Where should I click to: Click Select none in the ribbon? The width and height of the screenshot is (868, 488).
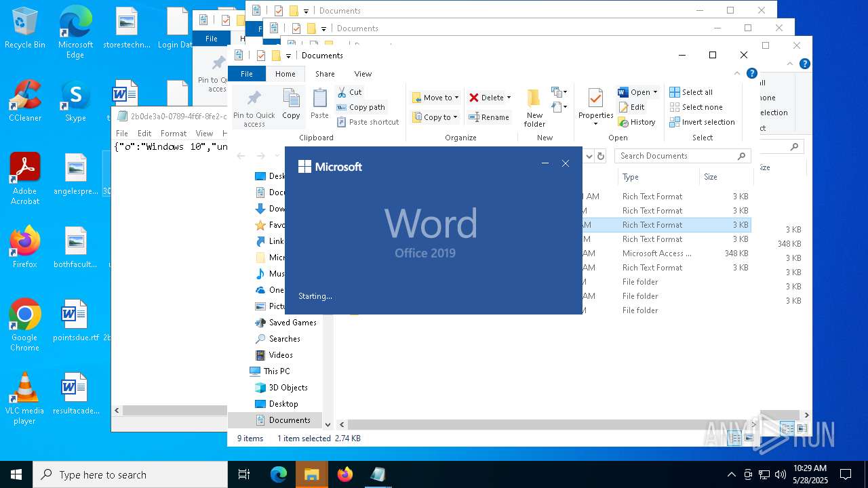(x=696, y=107)
